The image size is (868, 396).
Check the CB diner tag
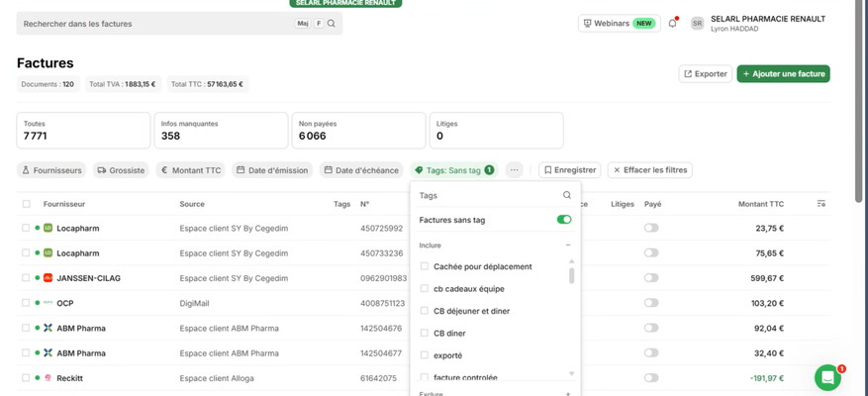point(425,333)
